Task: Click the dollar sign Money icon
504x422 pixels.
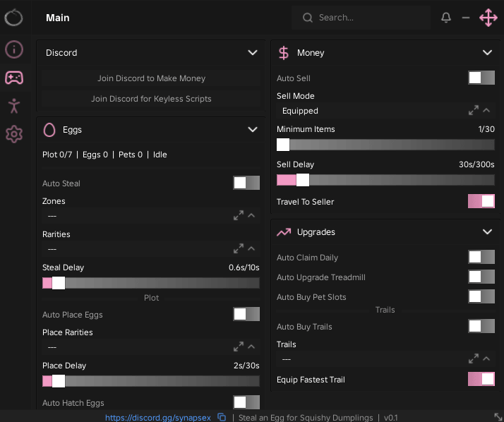Action: click(284, 53)
